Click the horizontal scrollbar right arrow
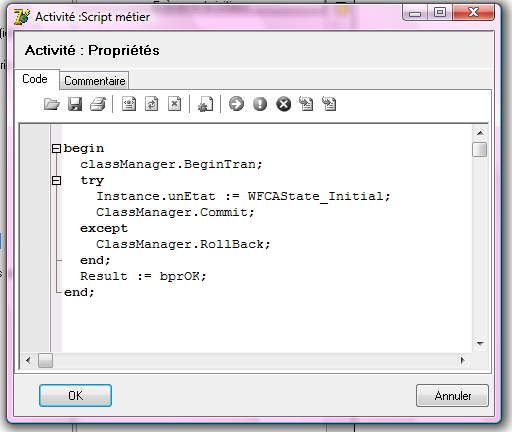Image resolution: width=512 pixels, height=432 pixels. click(463, 360)
